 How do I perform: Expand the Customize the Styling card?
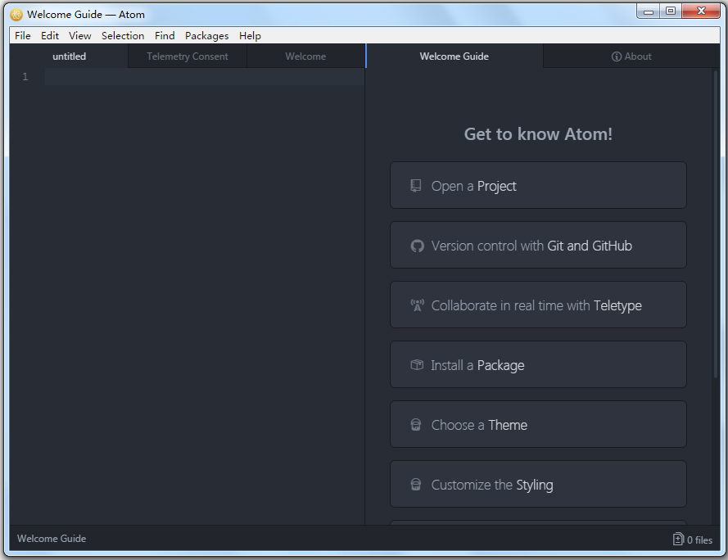click(538, 484)
